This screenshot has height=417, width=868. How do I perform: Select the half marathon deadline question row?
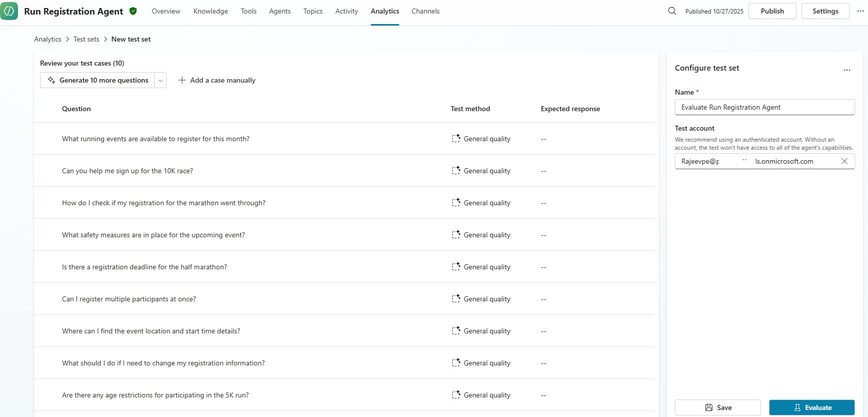tap(145, 267)
